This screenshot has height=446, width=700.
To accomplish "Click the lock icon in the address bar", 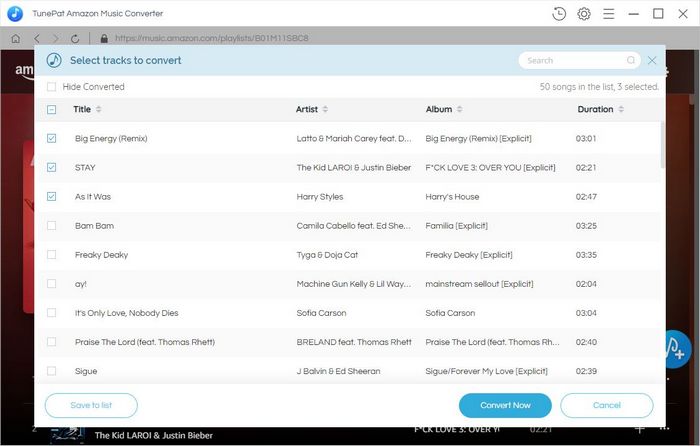I will tap(104, 38).
